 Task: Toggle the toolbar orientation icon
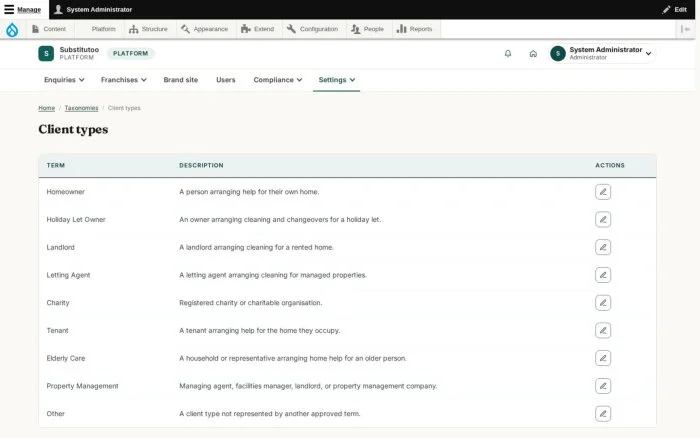tap(685, 29)
